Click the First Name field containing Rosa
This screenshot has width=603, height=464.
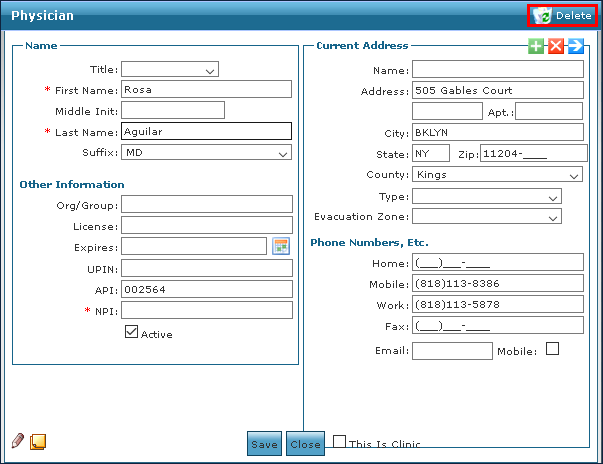pyautogui.click(x=206, y=89)
